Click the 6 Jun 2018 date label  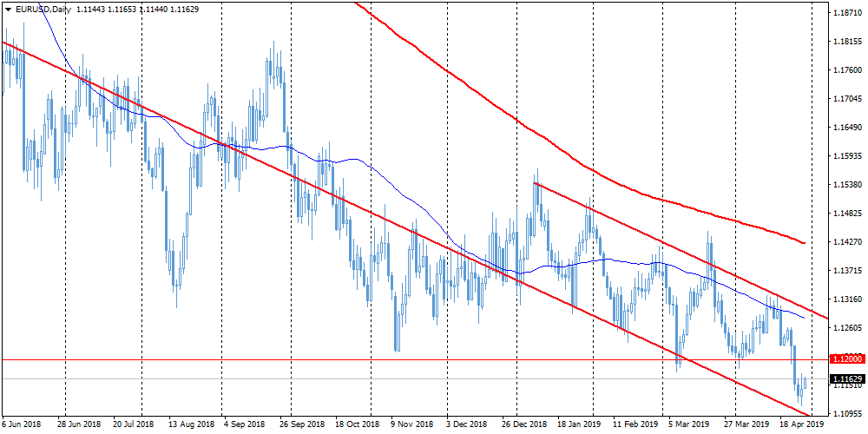click(x=21, y=424)
